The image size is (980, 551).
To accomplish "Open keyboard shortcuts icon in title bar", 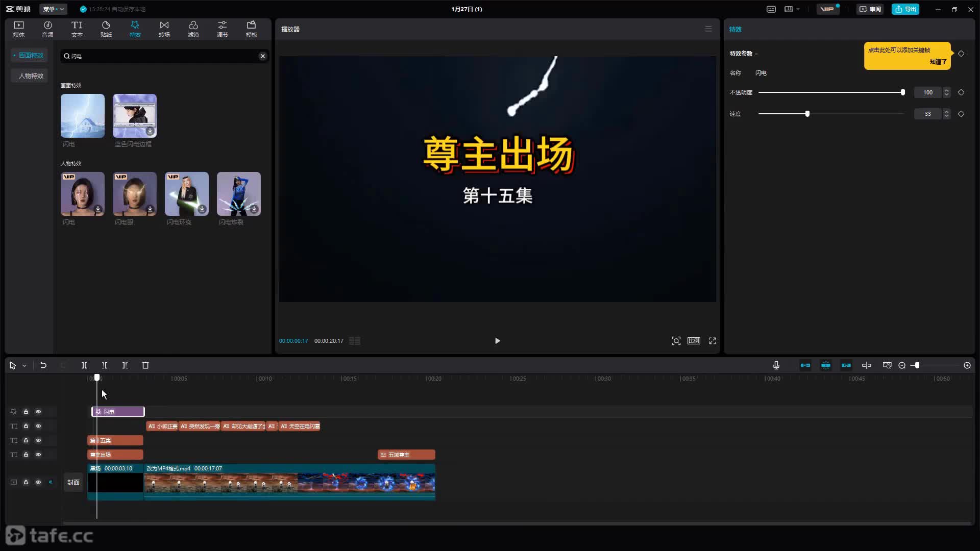I will click(x=771, y=9).
